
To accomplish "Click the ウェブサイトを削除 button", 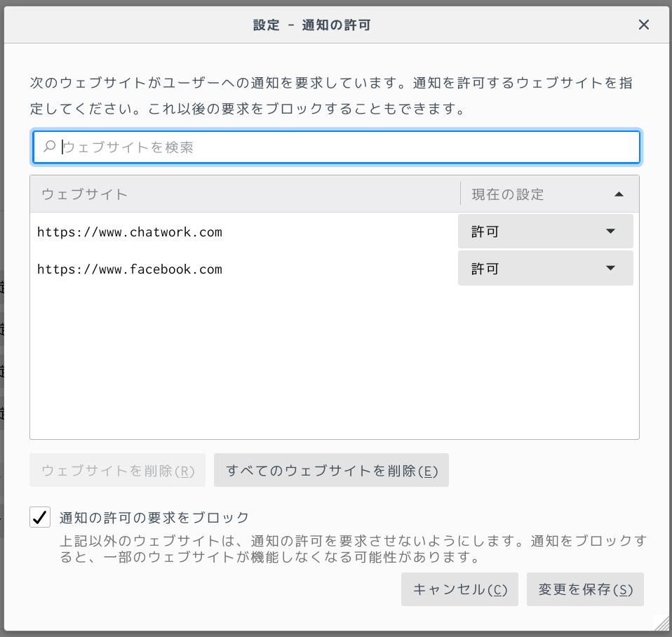I will 117,470.
